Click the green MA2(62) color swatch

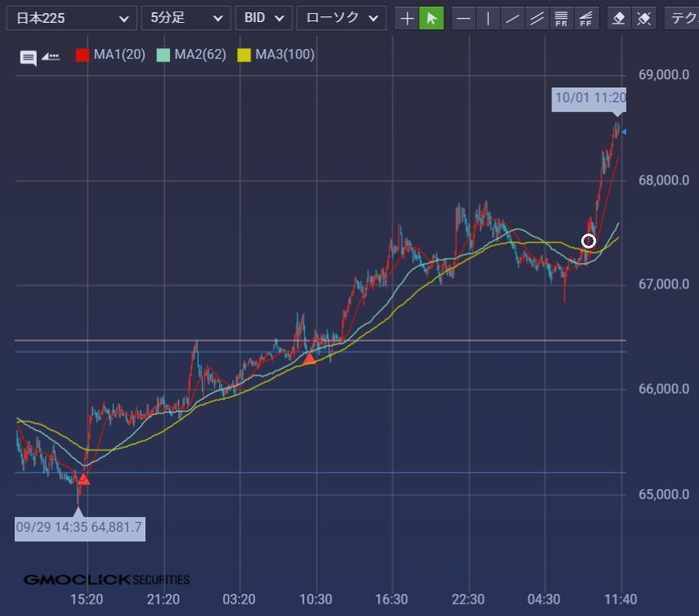coord(164,56)
